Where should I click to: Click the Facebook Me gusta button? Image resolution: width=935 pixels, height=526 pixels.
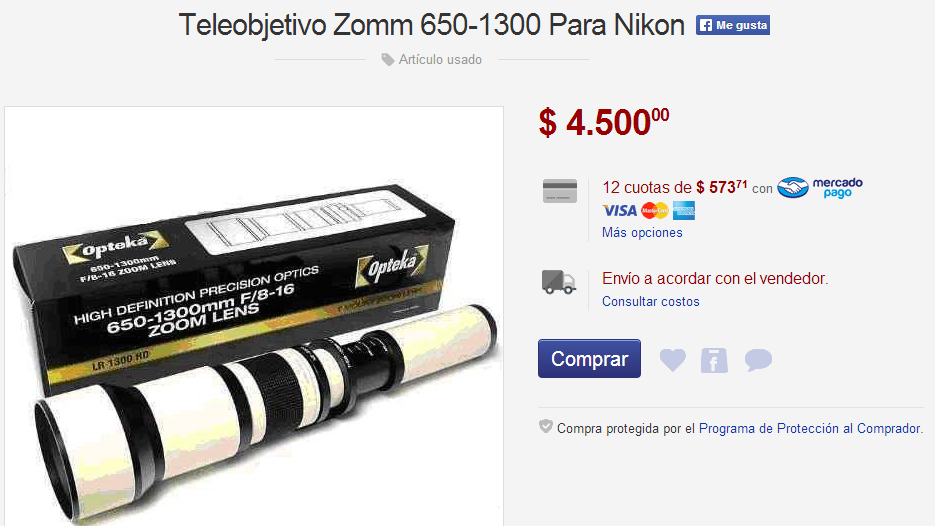tap(732, 25)
